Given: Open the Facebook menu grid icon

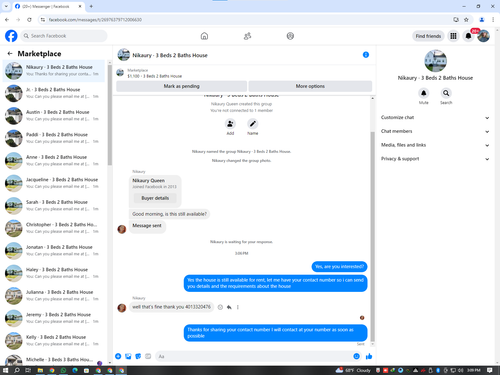Looking at the screenshot, I should point(453,36).
